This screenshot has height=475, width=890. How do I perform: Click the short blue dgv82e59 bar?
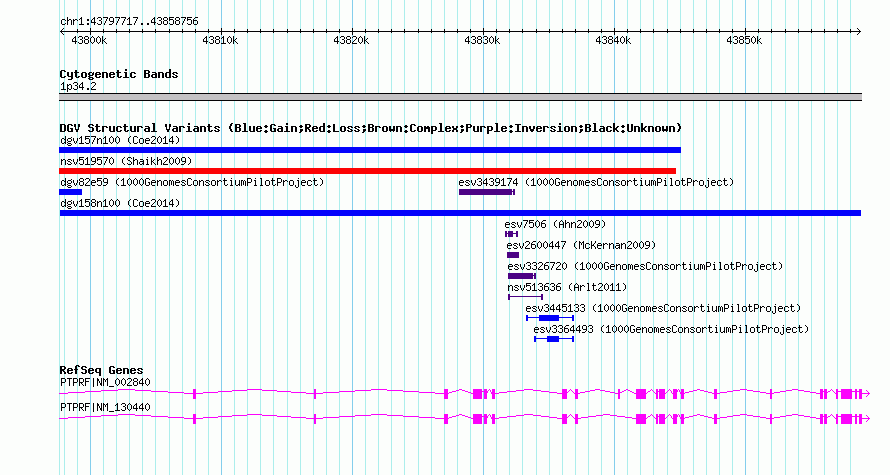(70, 192)
